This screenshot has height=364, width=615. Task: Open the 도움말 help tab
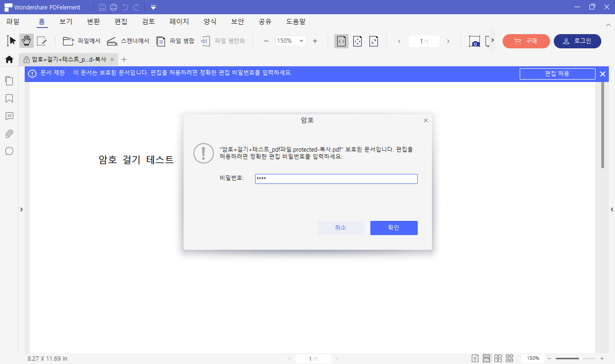[296, 22]
